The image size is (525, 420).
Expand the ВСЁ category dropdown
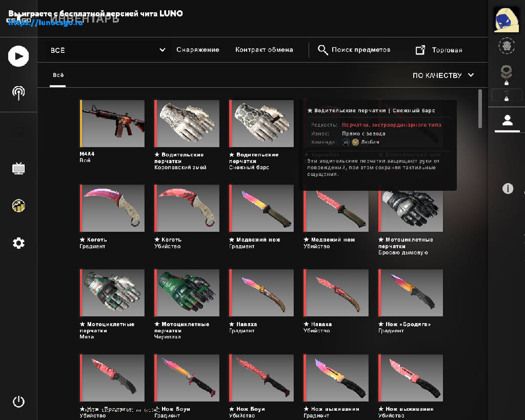click(107, 50)
